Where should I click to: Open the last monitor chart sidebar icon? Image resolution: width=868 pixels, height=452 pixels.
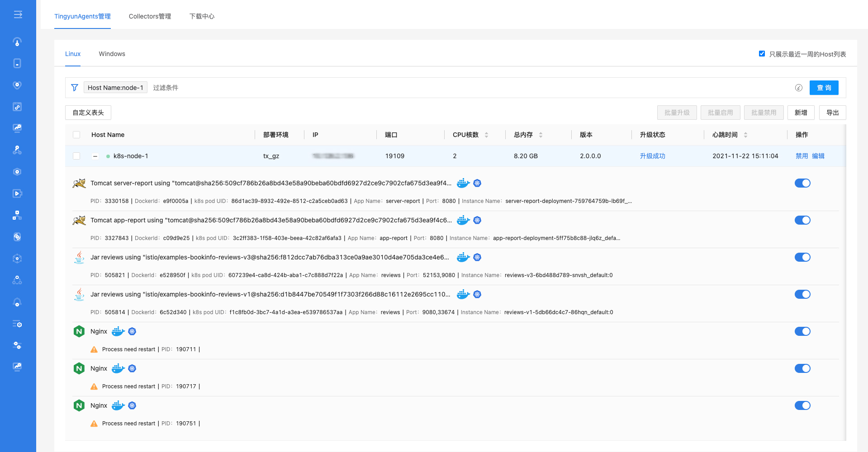click(x=17, y=367)
